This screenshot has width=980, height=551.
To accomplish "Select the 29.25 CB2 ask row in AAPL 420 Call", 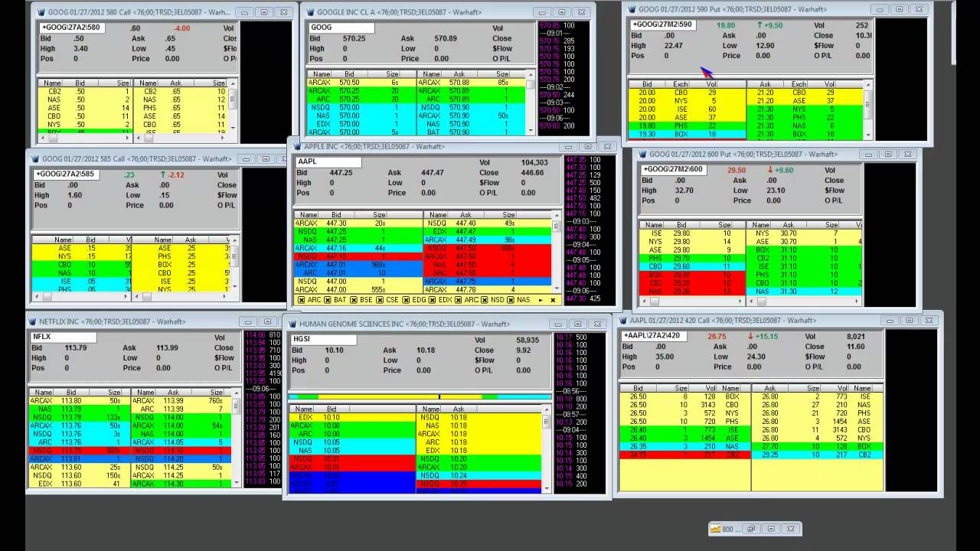I will point(817,455).
